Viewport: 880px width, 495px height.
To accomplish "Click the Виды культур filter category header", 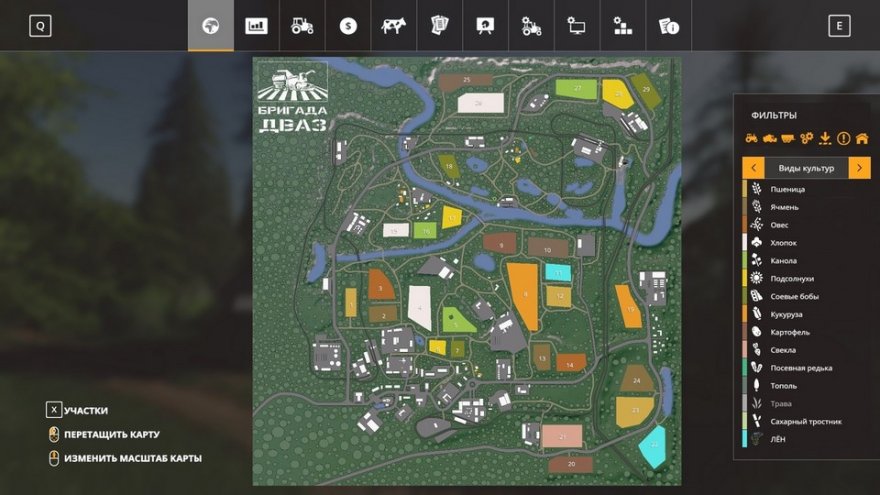I will [x=806, y=168].
